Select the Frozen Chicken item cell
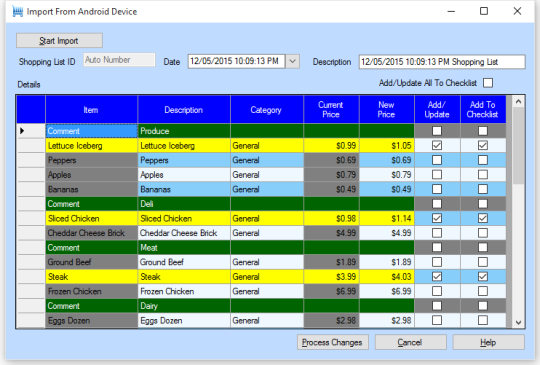 pyautogui.click(x=91, y=291)
